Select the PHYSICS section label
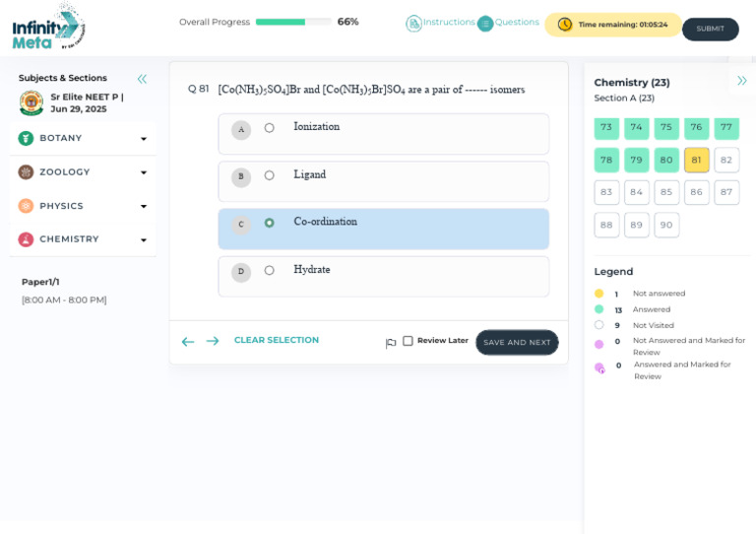The height and width of the screenshot is (534, 756). click(61, 206)
